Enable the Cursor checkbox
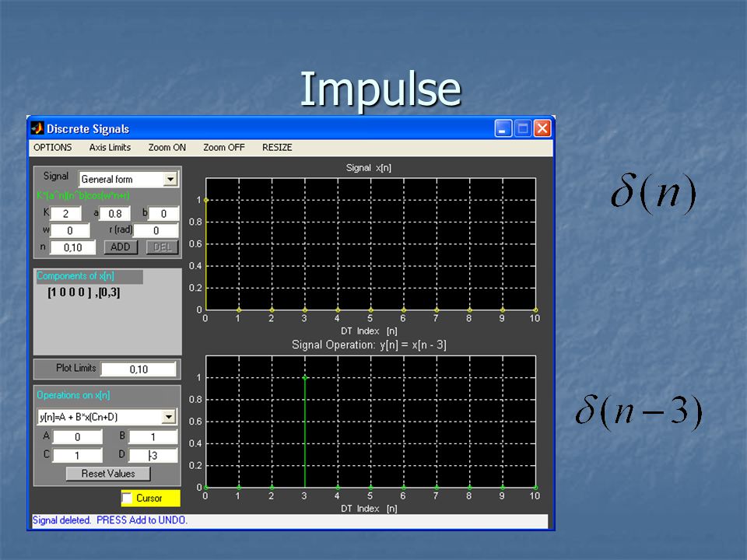The width and height of the screenshot is (747, 560). click(127, 498)
